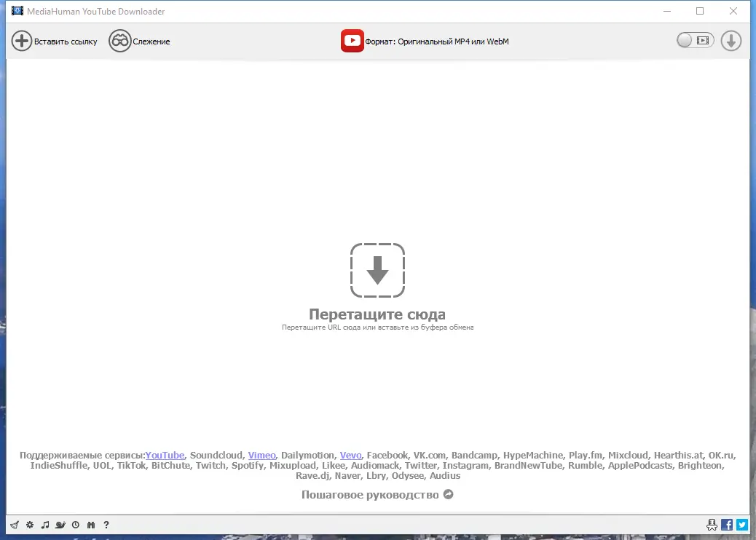756x540 pixels.
Task: Click the ApplePodcasts service name
Action: click(639, 465)
